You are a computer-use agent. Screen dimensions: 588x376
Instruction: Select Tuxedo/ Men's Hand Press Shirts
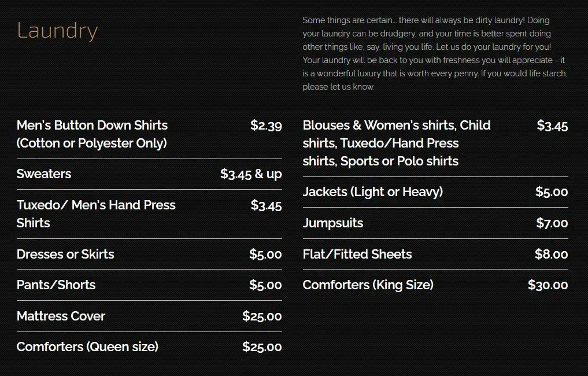[x=96, y=213]
